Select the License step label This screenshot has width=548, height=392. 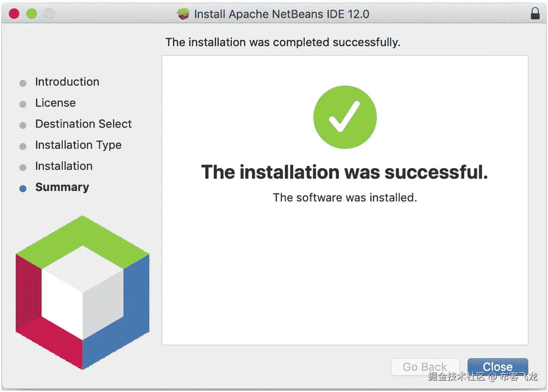point(55,103)
